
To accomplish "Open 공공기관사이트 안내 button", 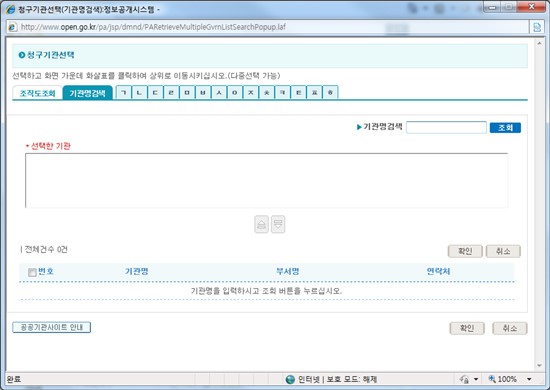I will click(52, 328).
